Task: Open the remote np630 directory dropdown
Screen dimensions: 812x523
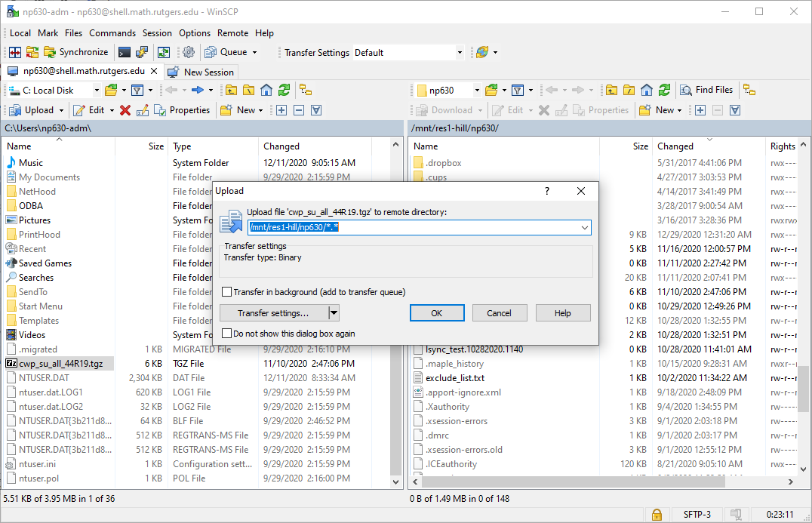Action: tap(477, 91)
